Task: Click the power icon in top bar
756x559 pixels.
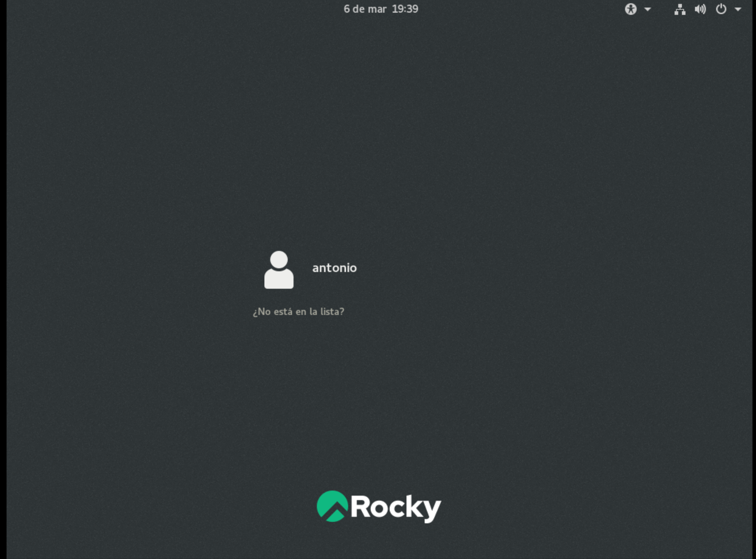Action: coord(721,9)
